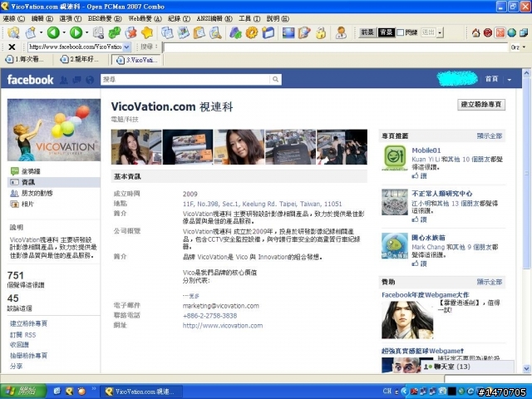
Task: Open the ANSI編輯 (N) menu
Action: point(214,18)
